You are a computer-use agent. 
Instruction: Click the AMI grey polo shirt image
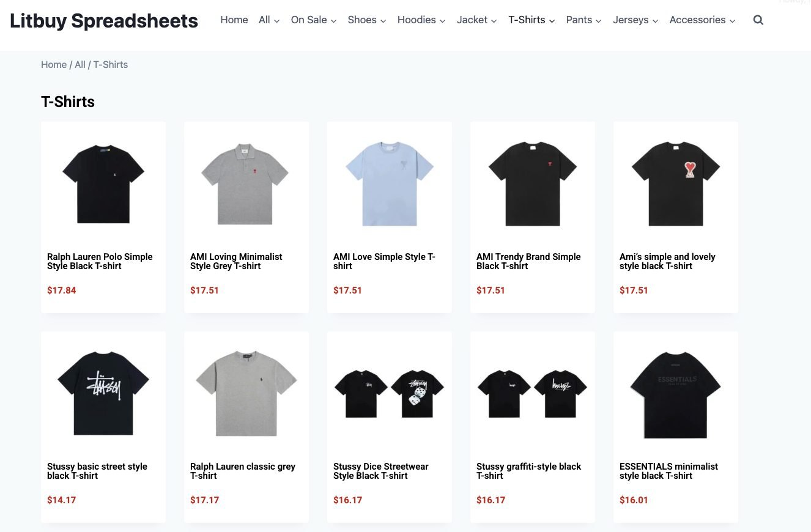click(x=246, y=183)
